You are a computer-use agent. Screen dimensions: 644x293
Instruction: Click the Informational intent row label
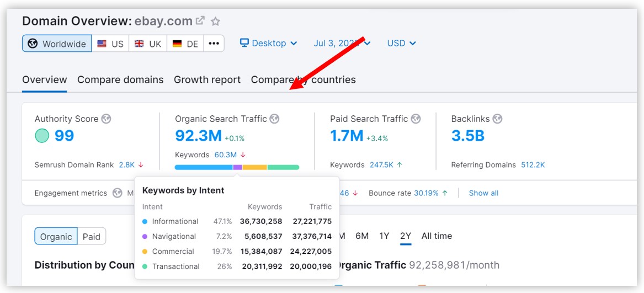tap(175, 221)
